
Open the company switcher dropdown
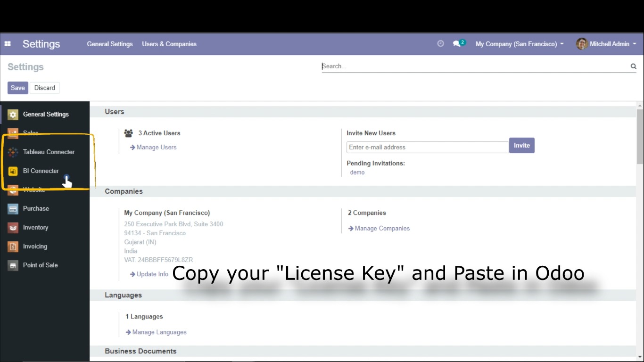[520, 44]
